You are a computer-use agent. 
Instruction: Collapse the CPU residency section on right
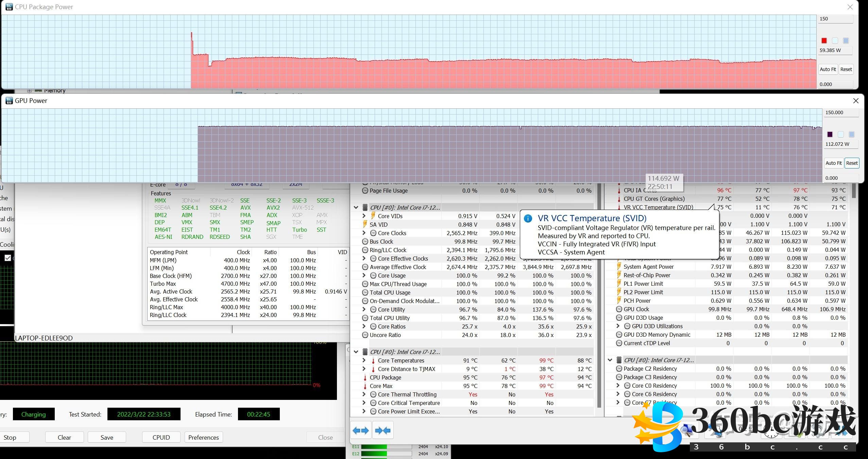click(610, 360)
